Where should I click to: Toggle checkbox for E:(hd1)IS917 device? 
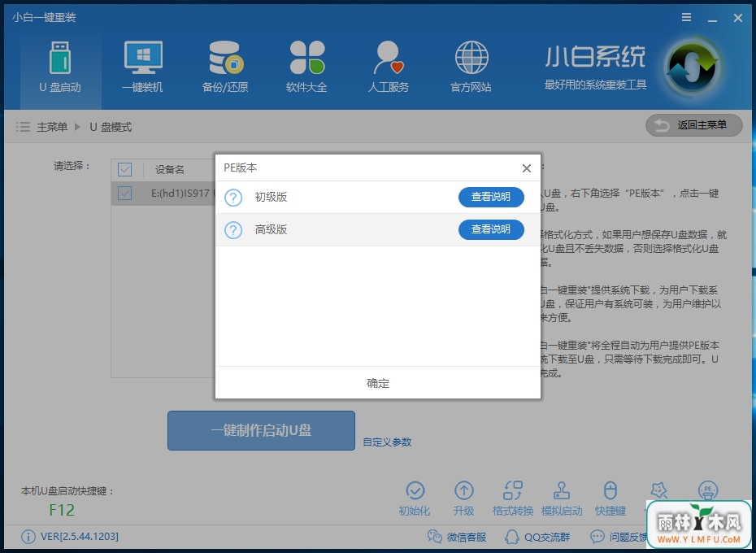tap(125, 194)
